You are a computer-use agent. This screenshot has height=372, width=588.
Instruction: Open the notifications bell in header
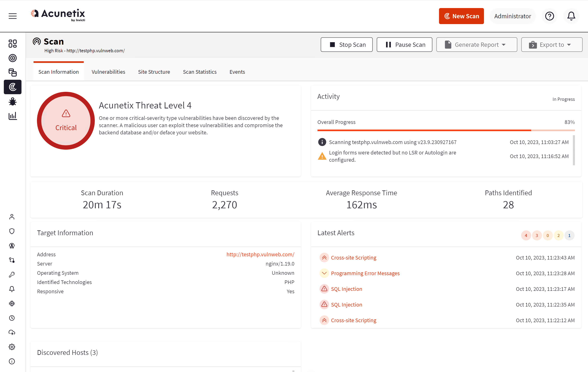(x=571, y=16)
